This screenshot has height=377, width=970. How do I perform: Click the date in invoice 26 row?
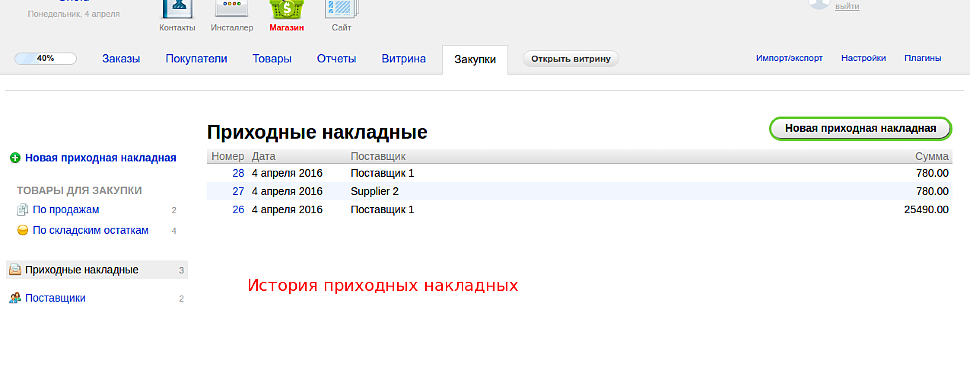pyautogui.click(x=287, y=210)
